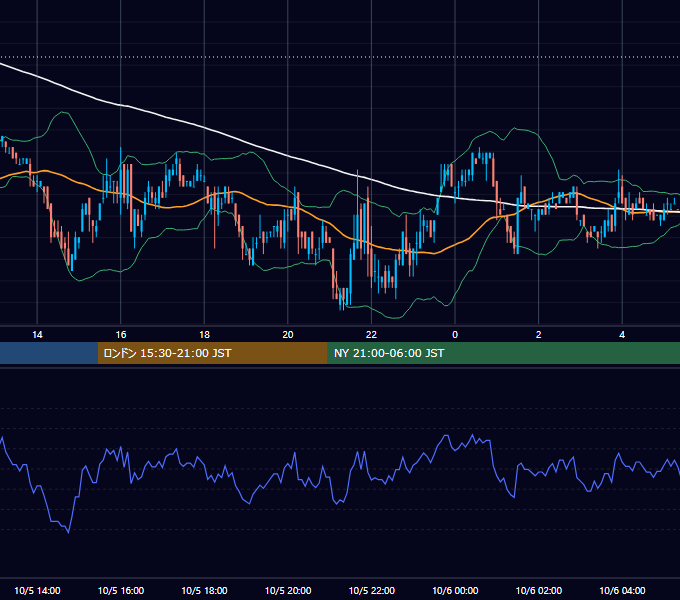Click the ロンドン 15:30-21:00 JST session bar
The height and width of the screenshot is (600, 680).
tap(212, 353)
